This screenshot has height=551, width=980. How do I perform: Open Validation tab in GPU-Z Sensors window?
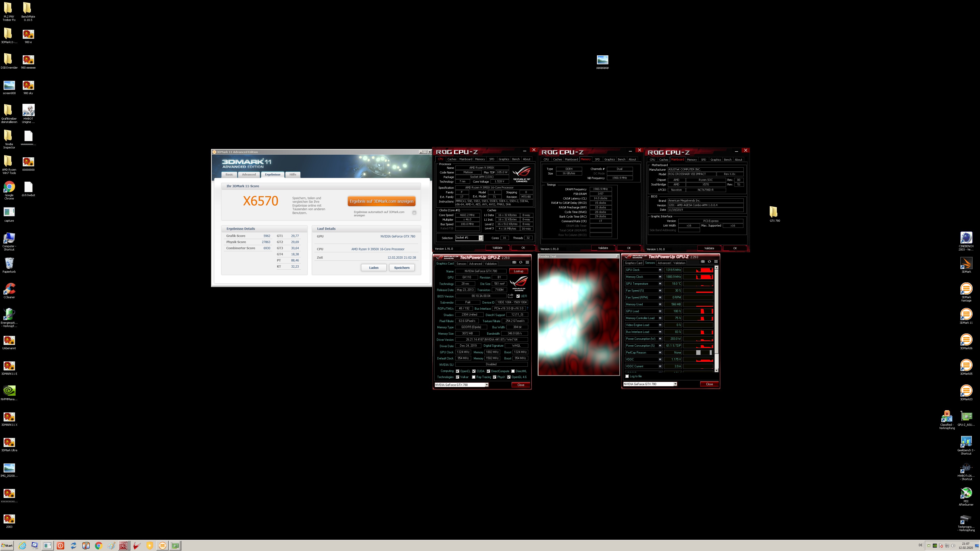(679, 263)
